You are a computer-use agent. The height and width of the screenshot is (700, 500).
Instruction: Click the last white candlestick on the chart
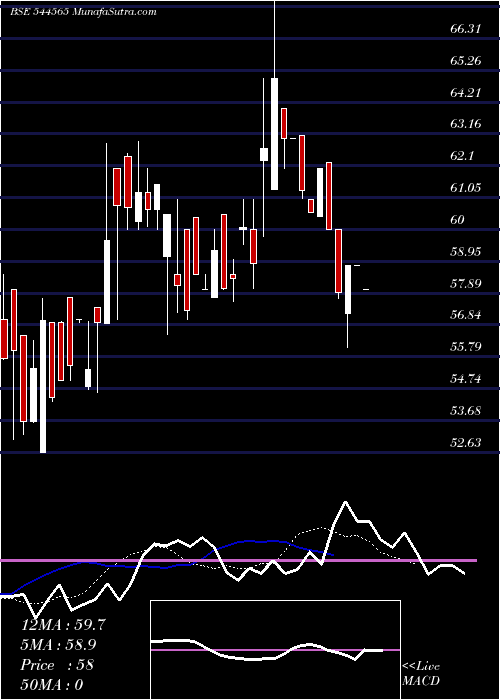[348, 289]
